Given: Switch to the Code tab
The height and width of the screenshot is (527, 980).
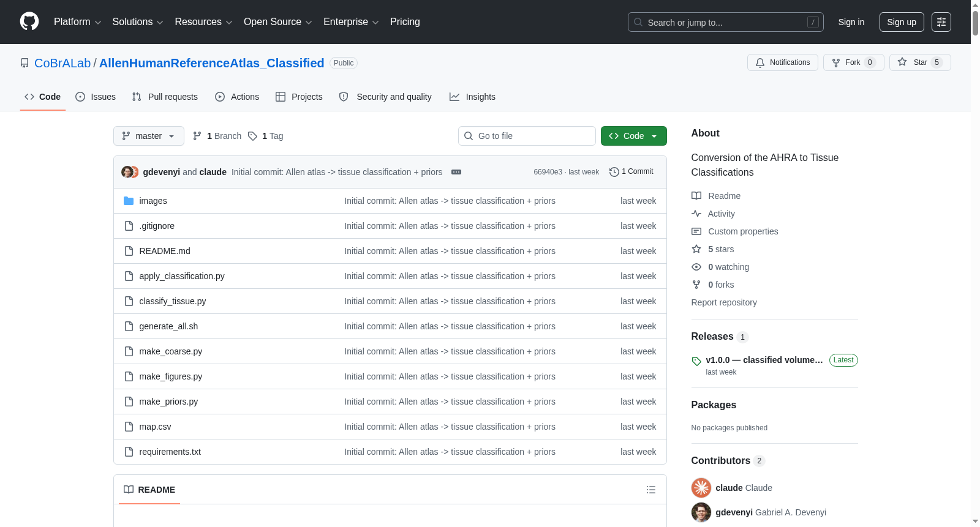Looking at the screenshot, I should [x=43, y=97].
